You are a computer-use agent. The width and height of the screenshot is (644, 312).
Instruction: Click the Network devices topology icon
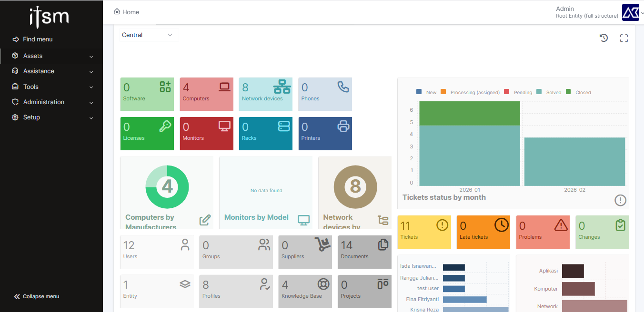click(x=282, y=87)
